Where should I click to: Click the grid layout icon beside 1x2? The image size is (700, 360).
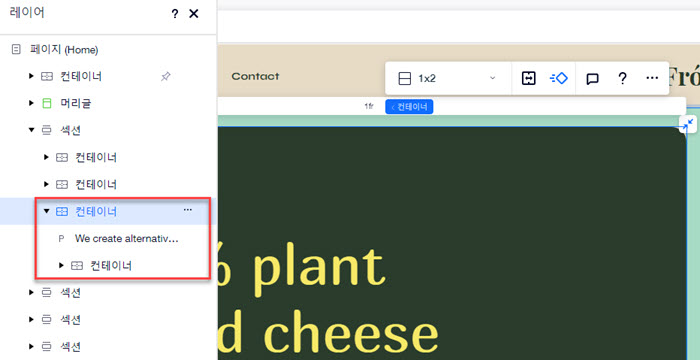pyautogui.click(x=404, y=79)
